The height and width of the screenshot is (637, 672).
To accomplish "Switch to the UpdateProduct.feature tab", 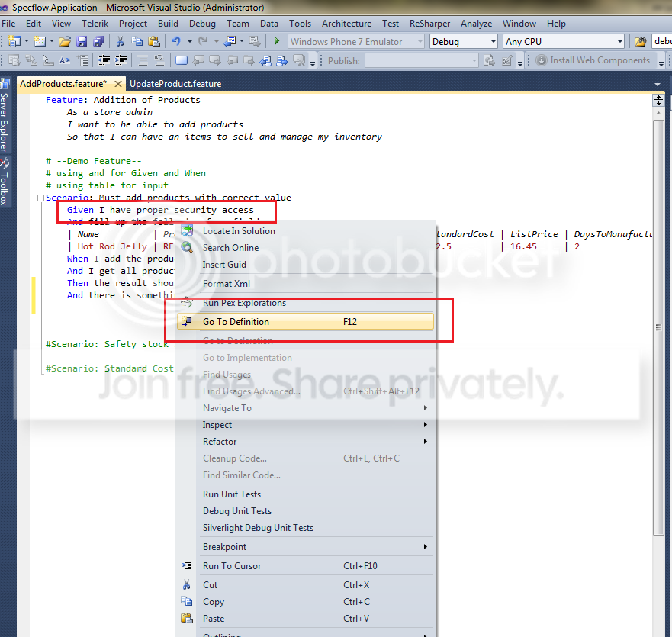I will pos(175,84).
